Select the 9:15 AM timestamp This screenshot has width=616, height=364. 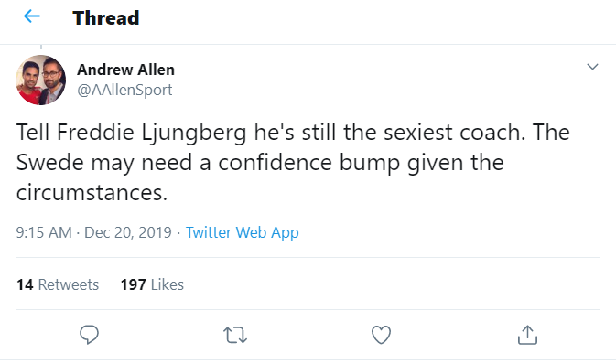[44, 232]
